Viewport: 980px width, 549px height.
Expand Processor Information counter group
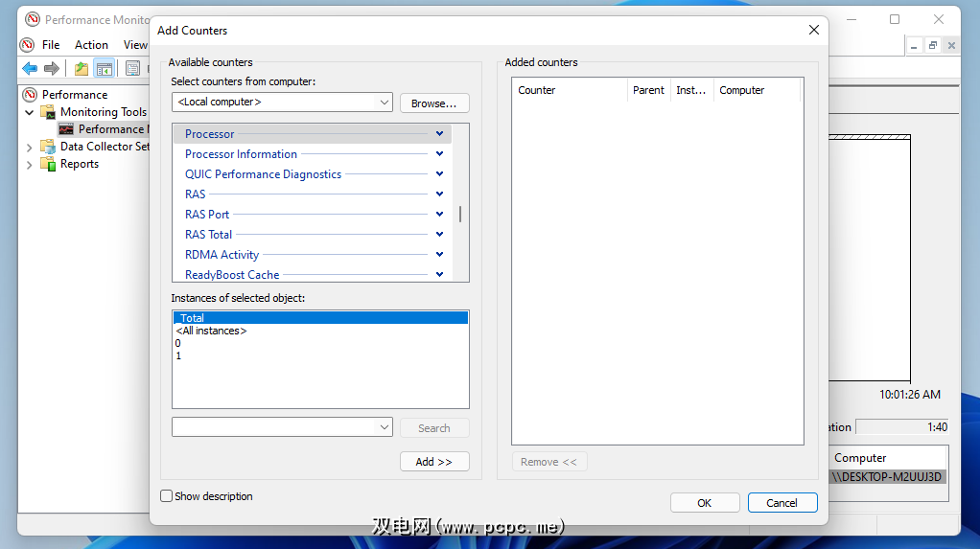tap(439, 153)
